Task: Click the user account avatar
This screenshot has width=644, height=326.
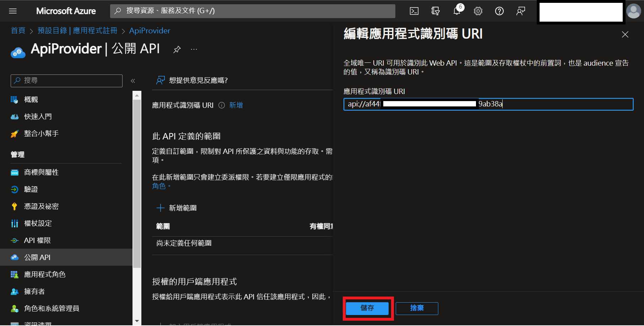Action: click(634, 11)
